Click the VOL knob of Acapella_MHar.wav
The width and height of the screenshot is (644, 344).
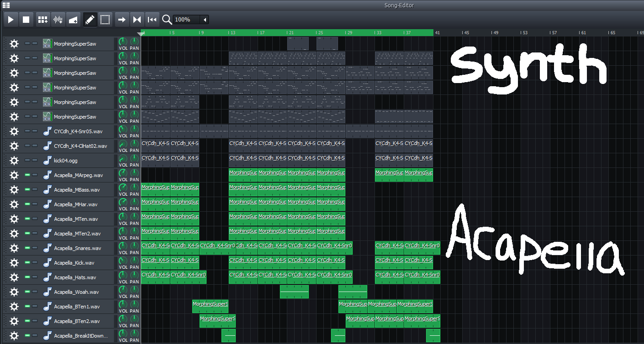(123, 202)
